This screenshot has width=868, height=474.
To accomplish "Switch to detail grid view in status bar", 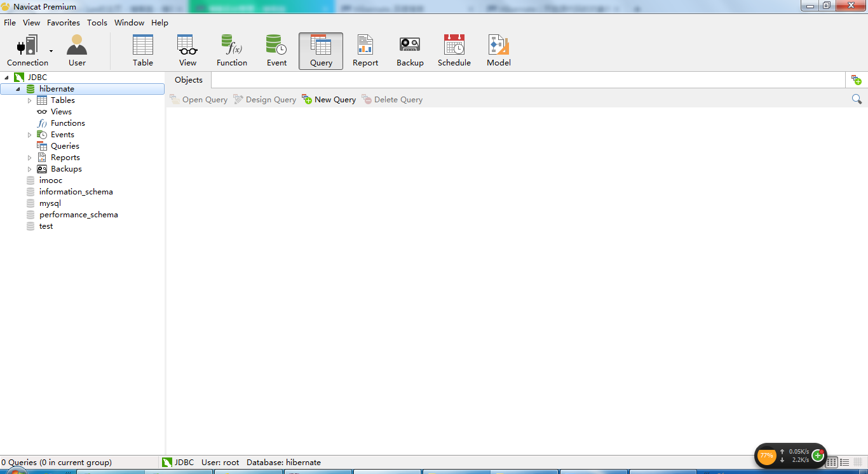I will point(833,463).
